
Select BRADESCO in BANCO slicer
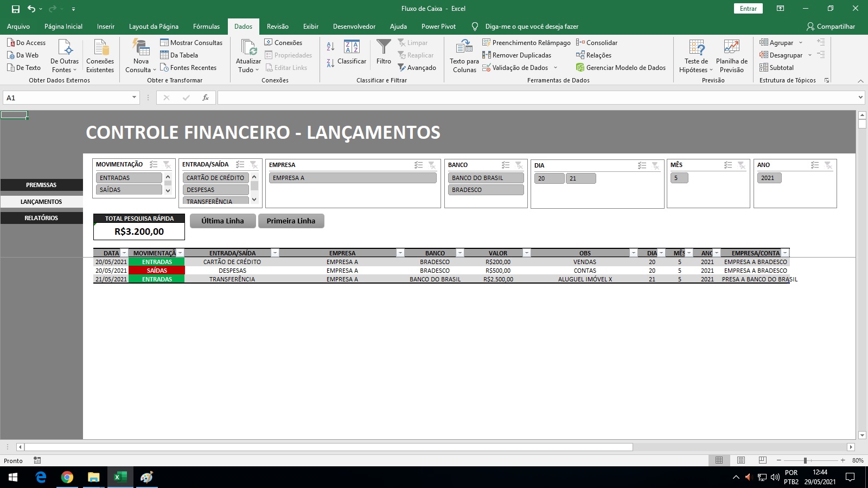pos(486,190)
